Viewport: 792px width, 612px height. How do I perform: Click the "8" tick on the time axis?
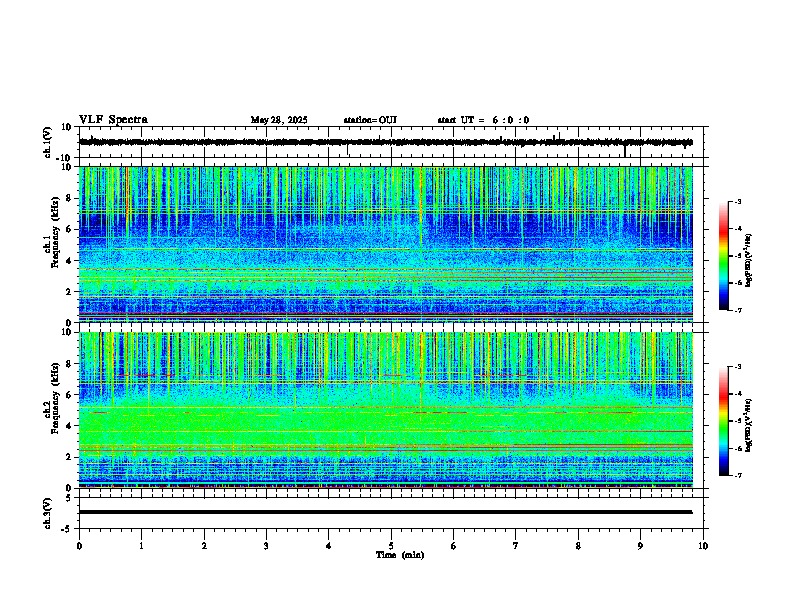coord(578,546)
